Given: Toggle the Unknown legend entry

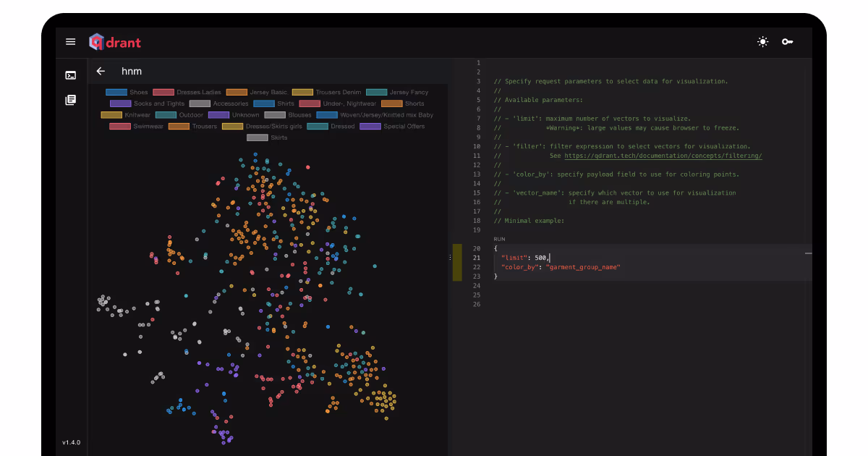Looking at the screenshot, I should (234, 115).
